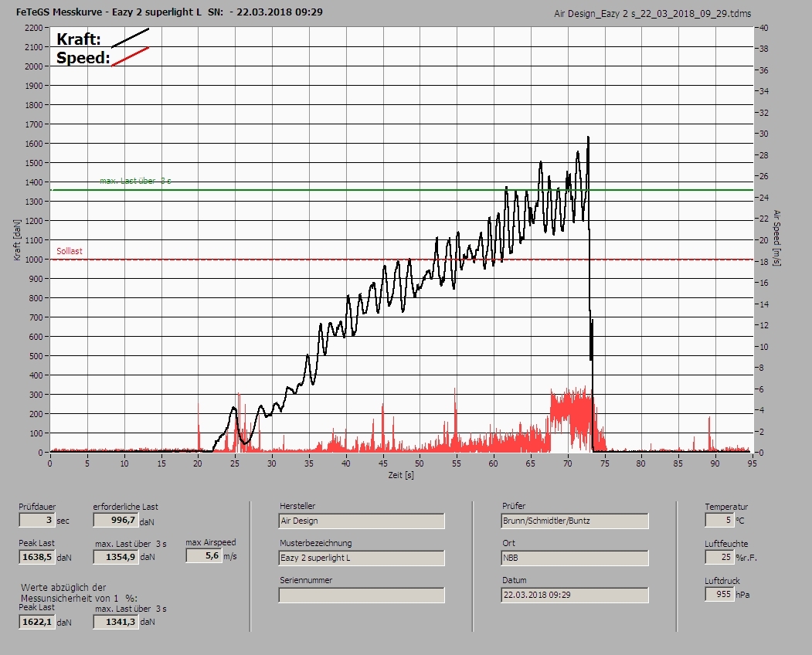Click the Prüfer label

(x=514, y=506)
